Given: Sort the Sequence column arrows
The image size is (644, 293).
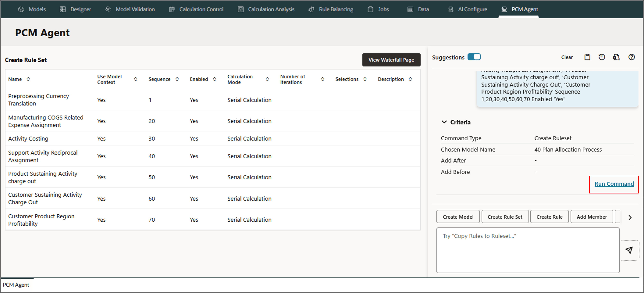Looking at the screenshot, I should pos(177,79).
